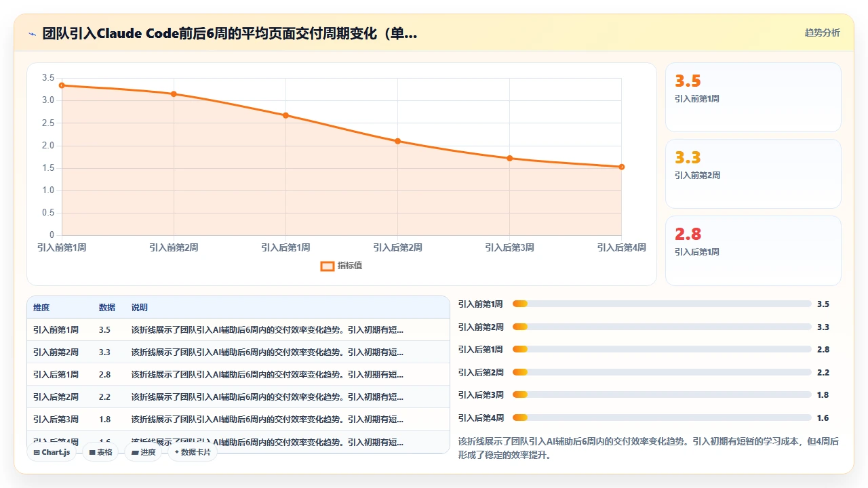Click the 2.8 data card for 引入后第1周

(x=753, y=250)
